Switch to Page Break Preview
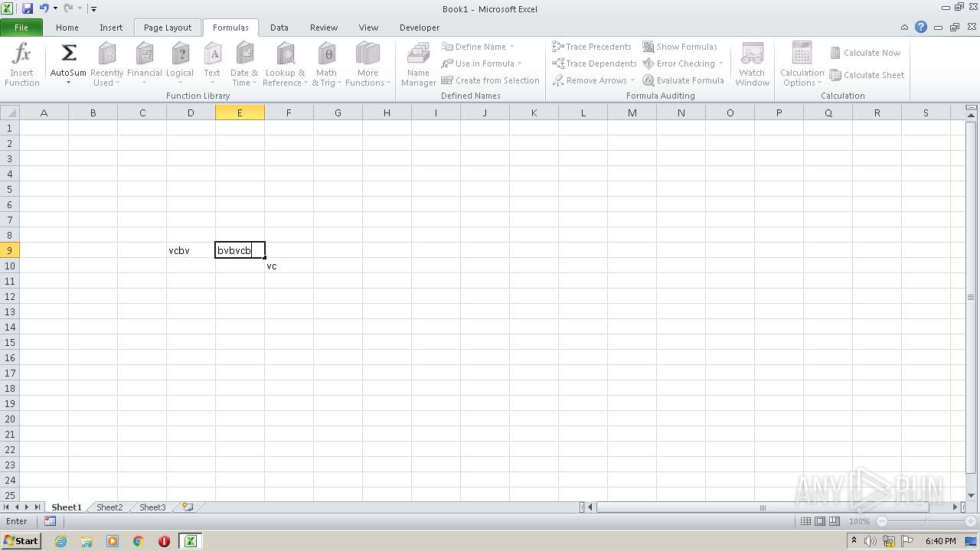The image size is (980, 551). 835,521
